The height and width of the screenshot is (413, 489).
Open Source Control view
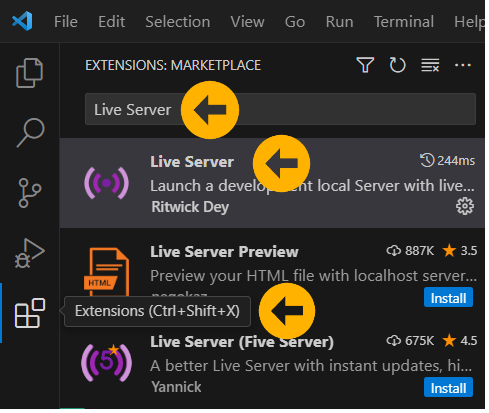click(29, 193)
